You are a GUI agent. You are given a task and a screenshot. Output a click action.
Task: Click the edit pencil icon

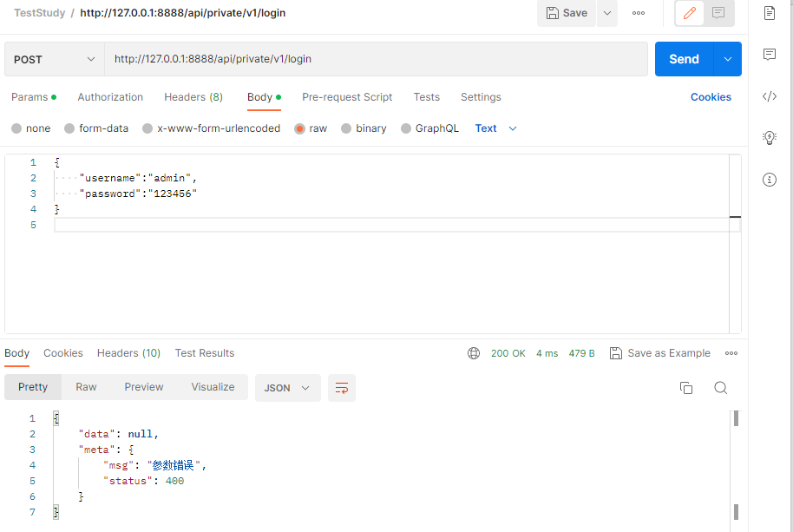[x=690, y=13]
